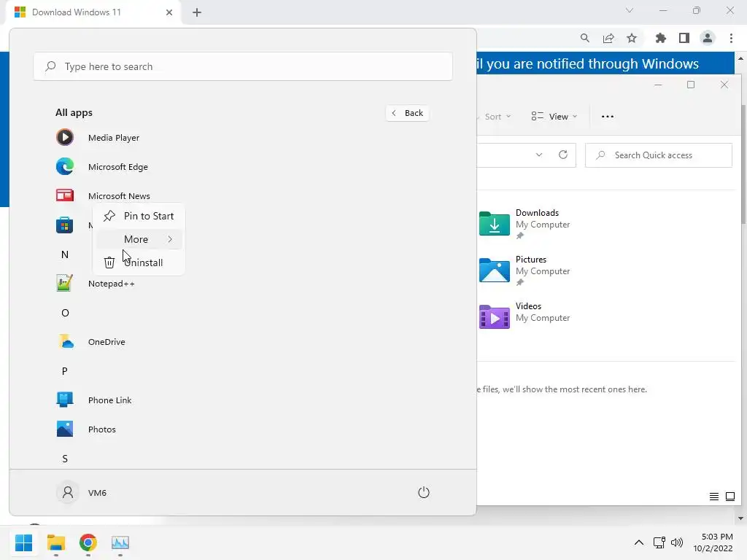
Task: Go Back from the All apps list
Action: [x=407, y=113]
